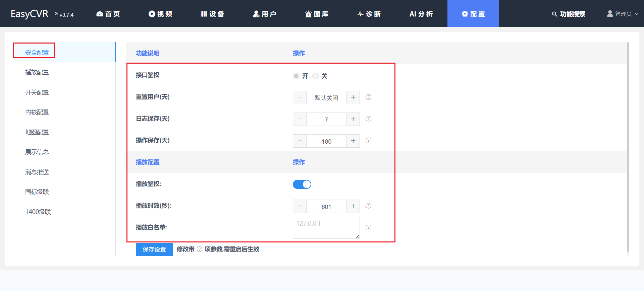This screenshot has width=644, height=291.
Task: Click into the 播放白名单 text area
Action: 326,228
